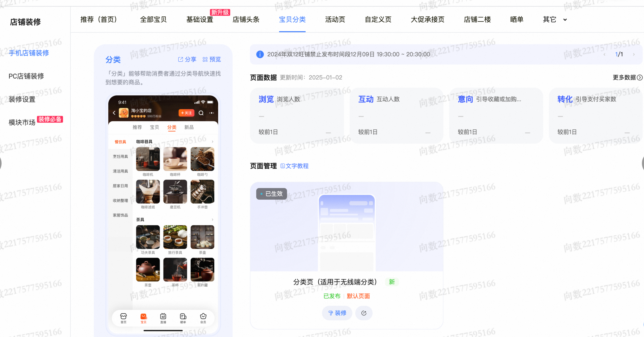Click the document icon beside 文字教程
The image size is (644, 337).
pyautogui.click(x=283, y=166)
